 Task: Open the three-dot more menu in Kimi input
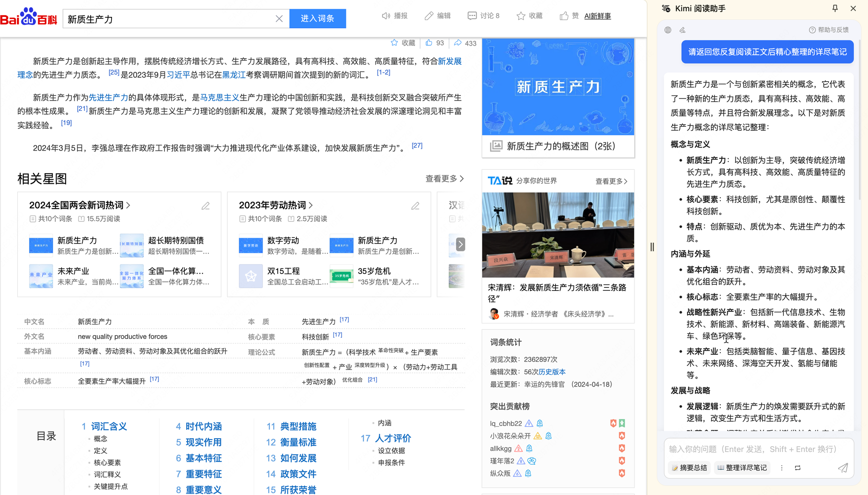pyautogui.click(x=782, y=468)
